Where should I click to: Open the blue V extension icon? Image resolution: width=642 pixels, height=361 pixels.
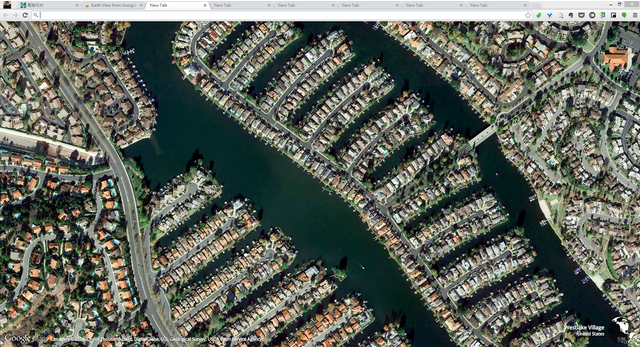tap(549, 15)
